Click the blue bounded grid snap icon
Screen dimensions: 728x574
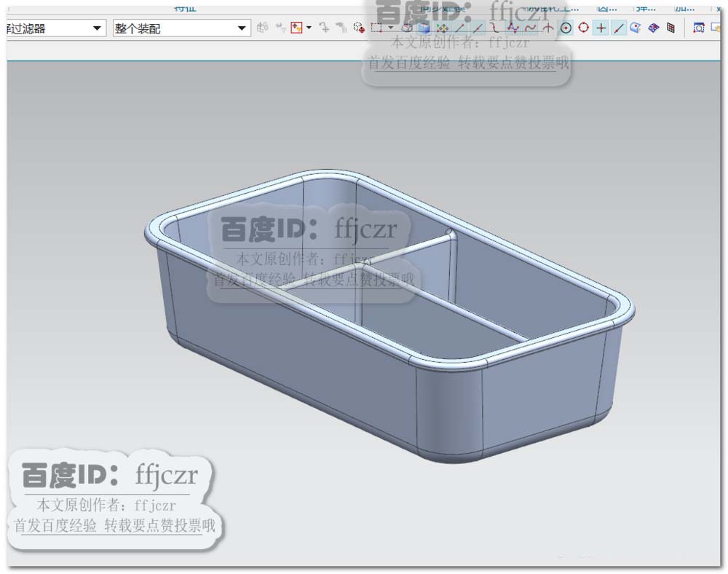pos(653,28)
